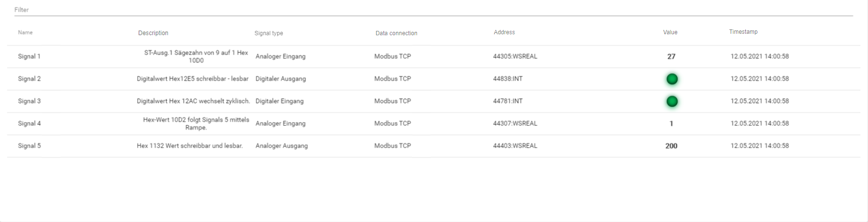Click the Data connection column header

tap(396, 33)
